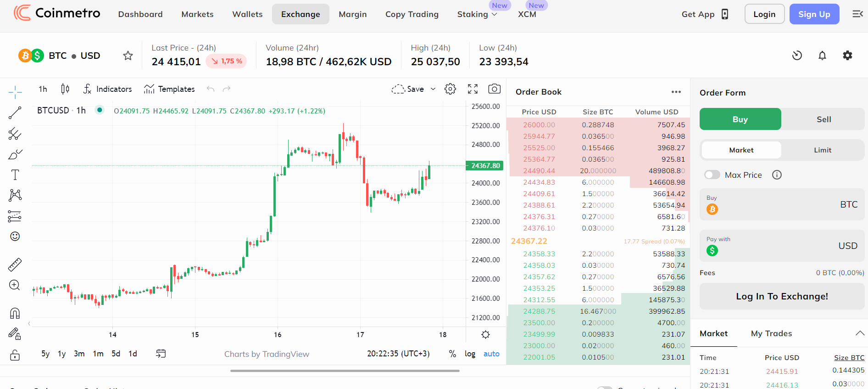Open indicator Templates
This screenshot has width=868, height=389.
[x=169, y=89]
